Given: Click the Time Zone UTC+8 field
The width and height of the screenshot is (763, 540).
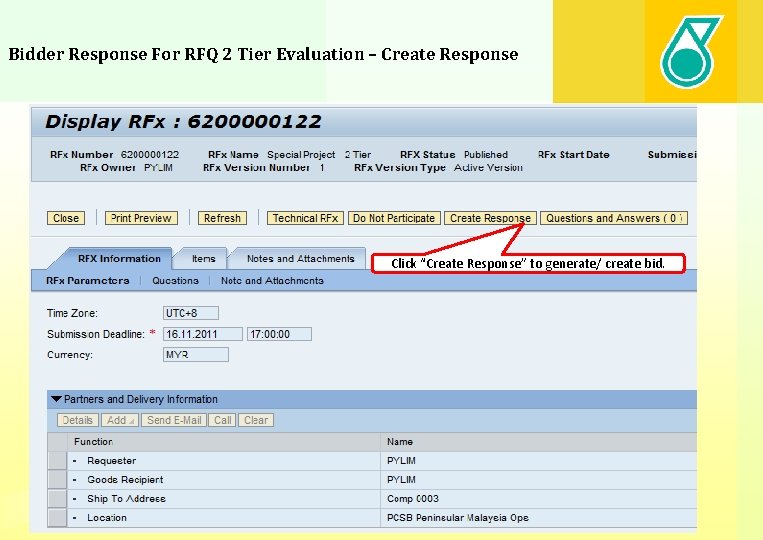Looking at the screenshot, I should pyautogui.click(x=191, y=313).
